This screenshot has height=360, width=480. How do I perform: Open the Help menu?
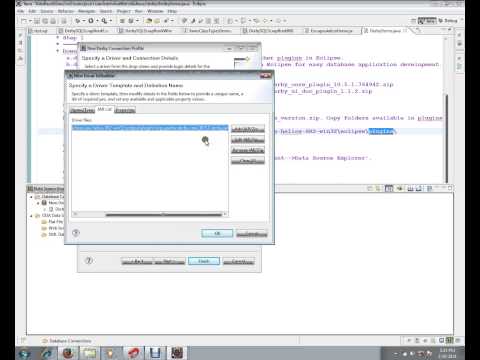[172, 11]
